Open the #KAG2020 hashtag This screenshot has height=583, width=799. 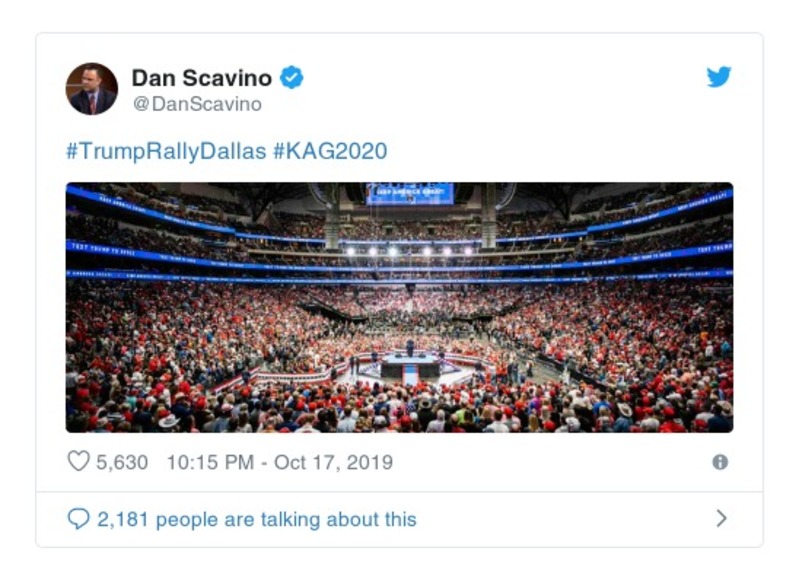(330, 151)
